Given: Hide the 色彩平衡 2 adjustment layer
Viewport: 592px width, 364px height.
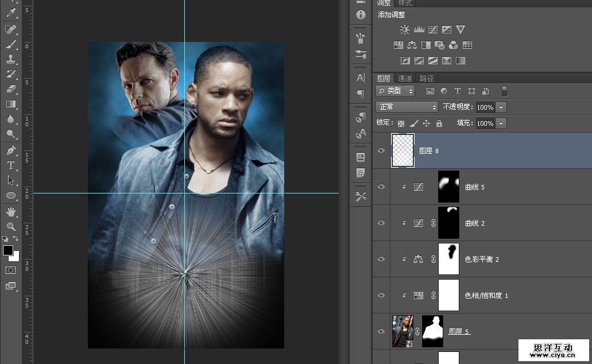Looking at the screenshot, I should pos(381,259).
